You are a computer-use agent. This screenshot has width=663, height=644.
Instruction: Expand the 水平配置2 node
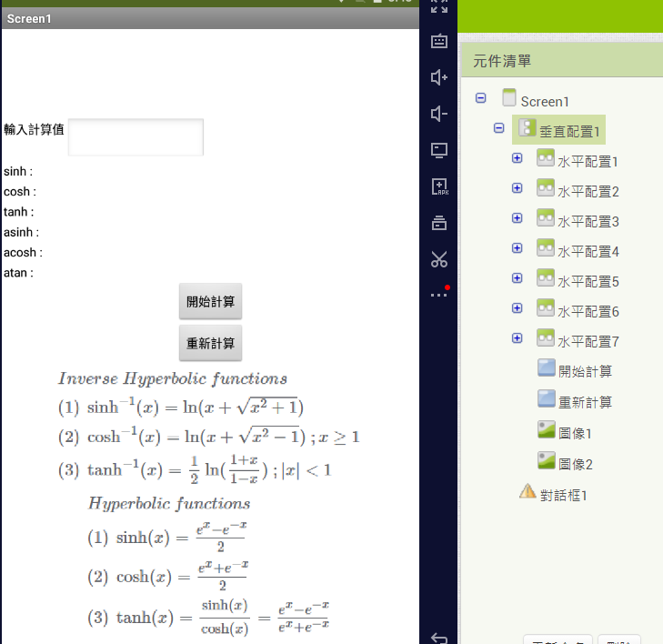coord(517,188)
